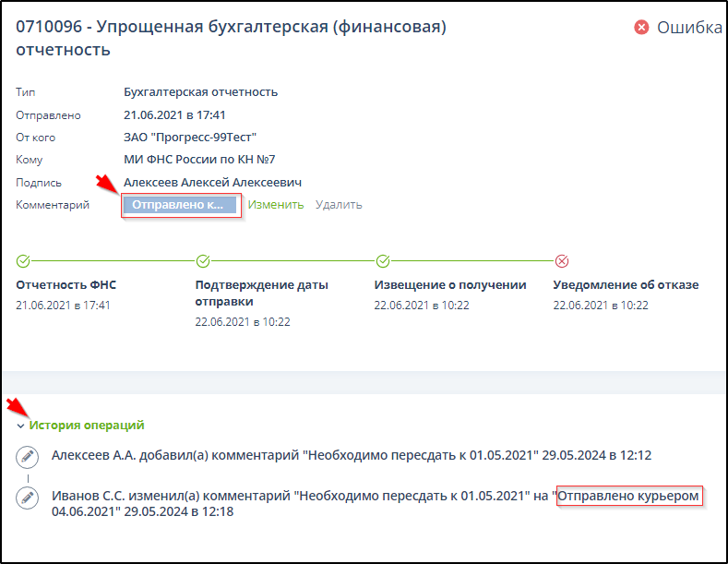The image size is (728, 564).
Task: Select the Извещение о получении stage label
Action: pos(450,285)
